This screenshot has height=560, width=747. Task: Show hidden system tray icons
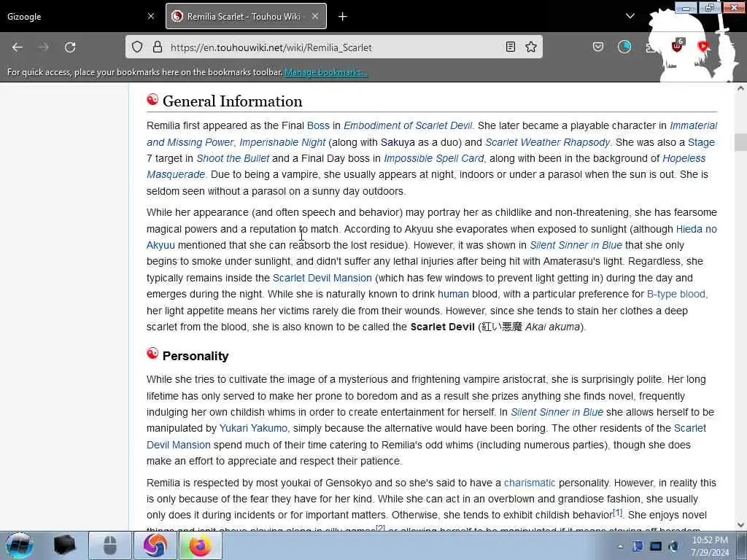(620, 546)
